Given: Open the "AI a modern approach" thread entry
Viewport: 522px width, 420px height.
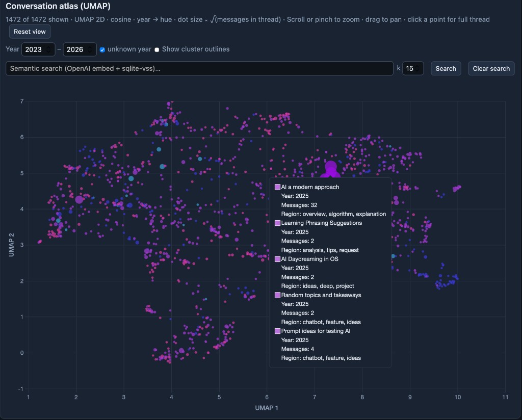Looking at the screenshot, I should pyautogui.click(x=311, y=187).
